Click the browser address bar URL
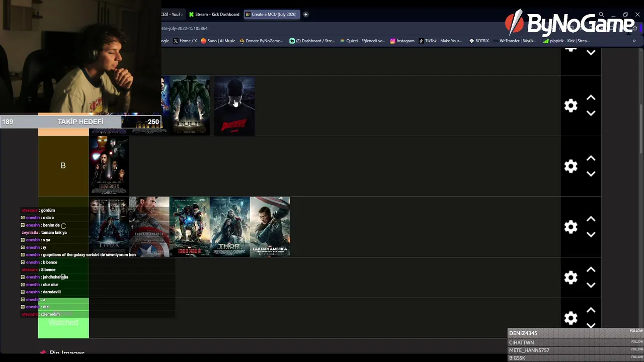644x362 pixels. tap(184, 28)
